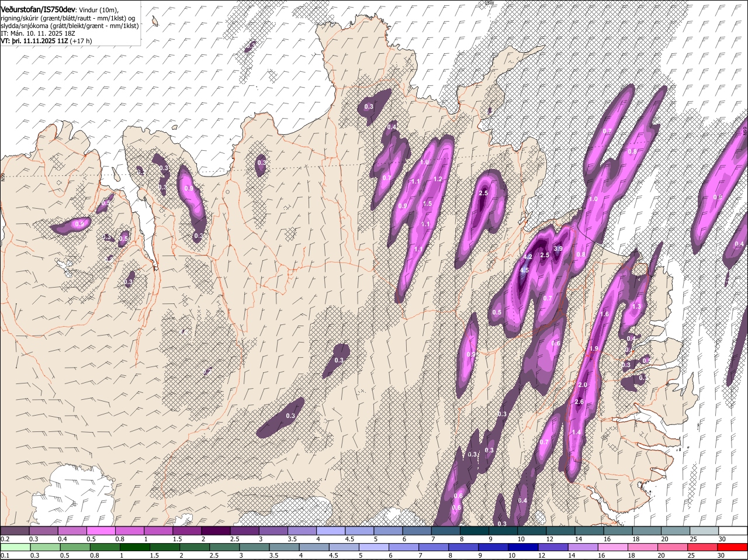Viewport: 748px width, 560px height.
Task: Click the 1.2 snowfall value on the map
Action: pos(438,179)
